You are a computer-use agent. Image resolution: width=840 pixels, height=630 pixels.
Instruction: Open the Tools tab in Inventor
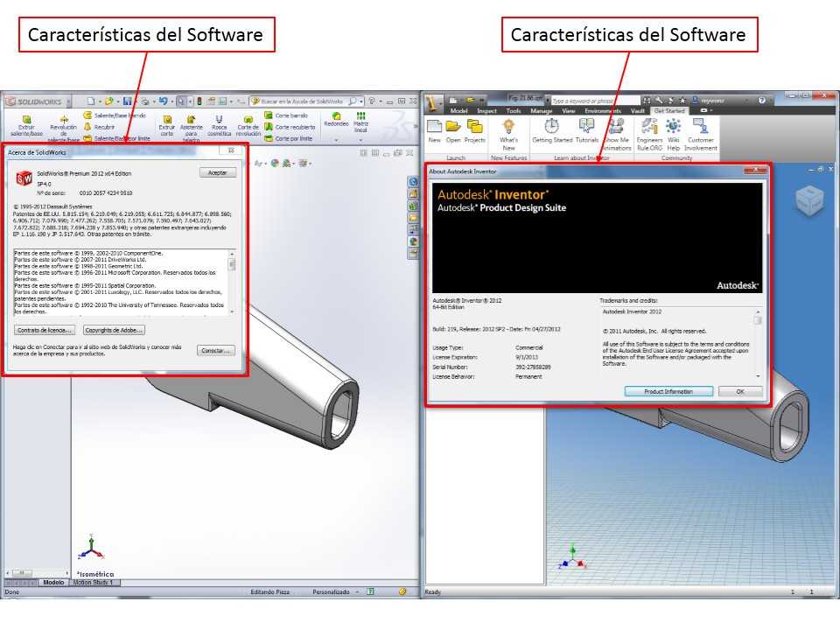(514, 111)
